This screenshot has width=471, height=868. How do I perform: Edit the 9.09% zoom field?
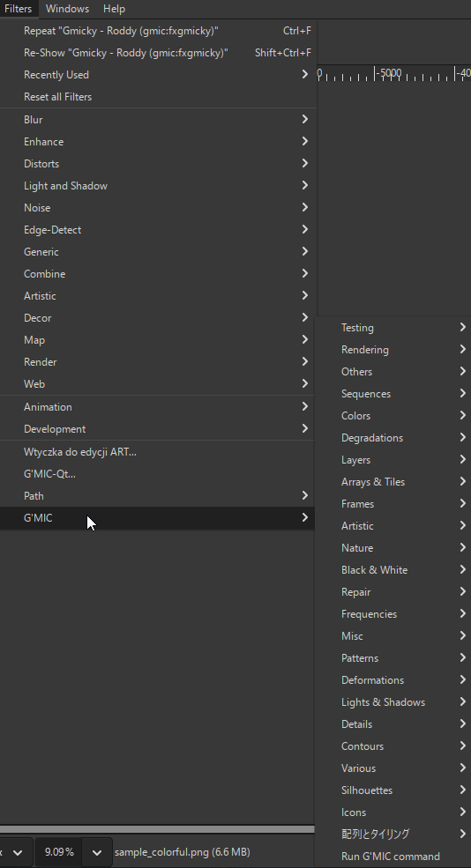(x=58, y=852)
